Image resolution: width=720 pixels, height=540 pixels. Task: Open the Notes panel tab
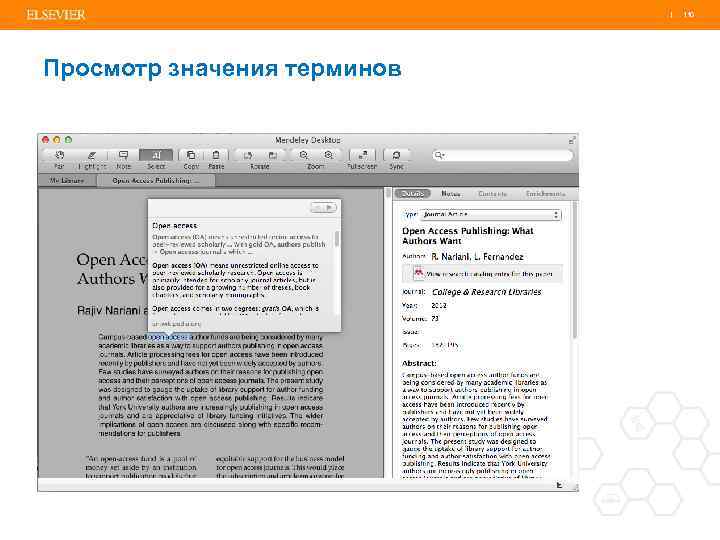point(451,194)
